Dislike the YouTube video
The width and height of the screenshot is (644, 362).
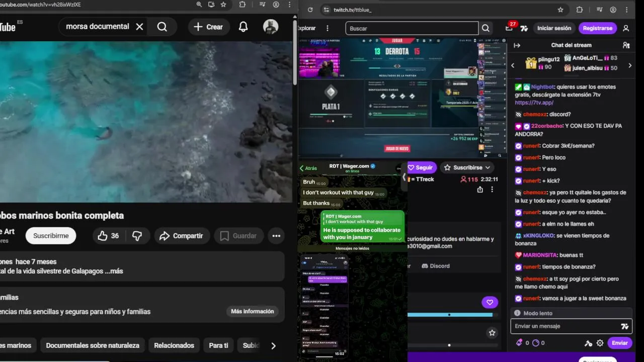click(x=137, y=236)
